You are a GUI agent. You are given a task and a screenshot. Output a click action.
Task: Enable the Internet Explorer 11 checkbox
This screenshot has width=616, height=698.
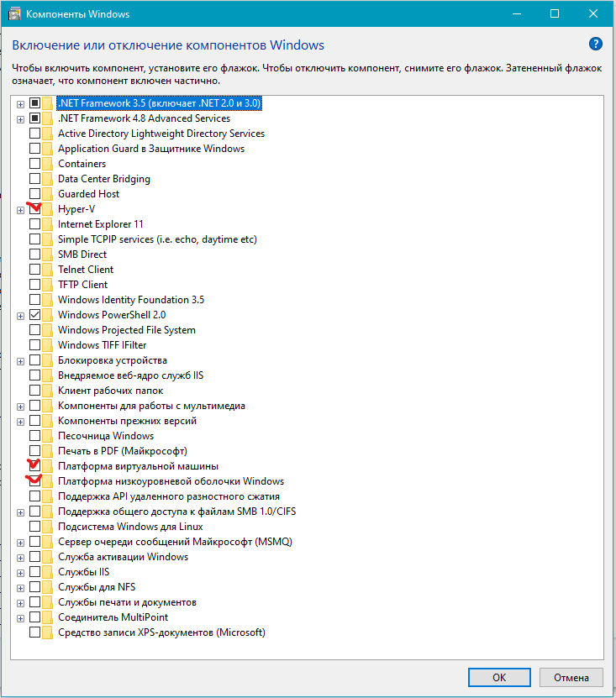(34, 224)
